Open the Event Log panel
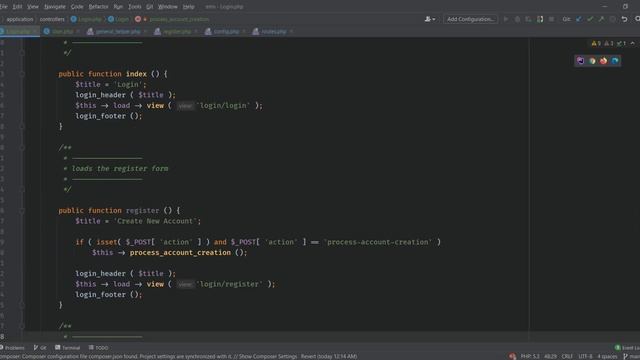Viewport: 640px width, 360px height. (x=627, y=348)
